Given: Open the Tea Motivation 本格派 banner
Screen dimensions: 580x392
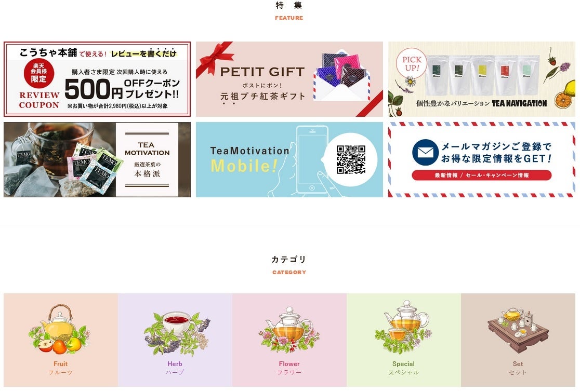Looking at the screenshot, I should 97,159.
